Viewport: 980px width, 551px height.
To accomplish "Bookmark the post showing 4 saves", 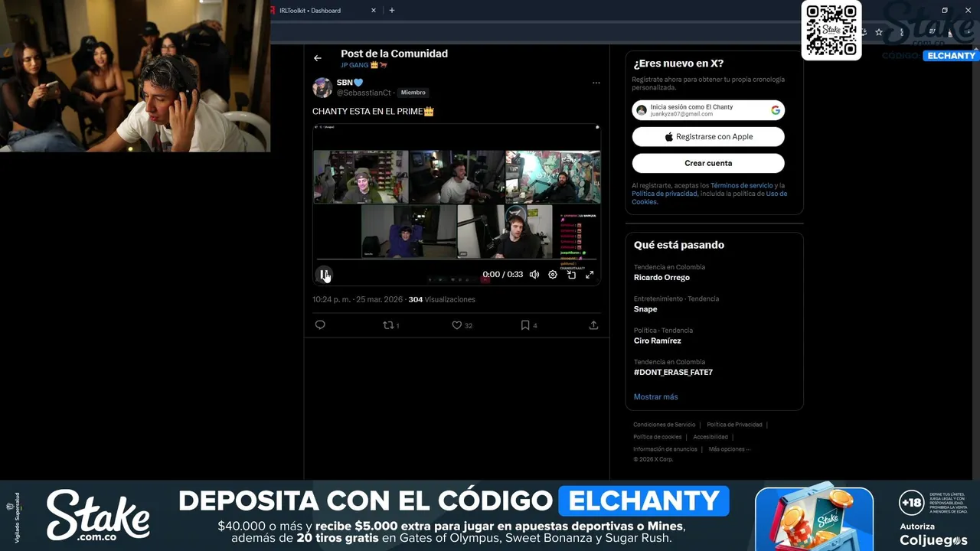I will (x=529, y=325).
